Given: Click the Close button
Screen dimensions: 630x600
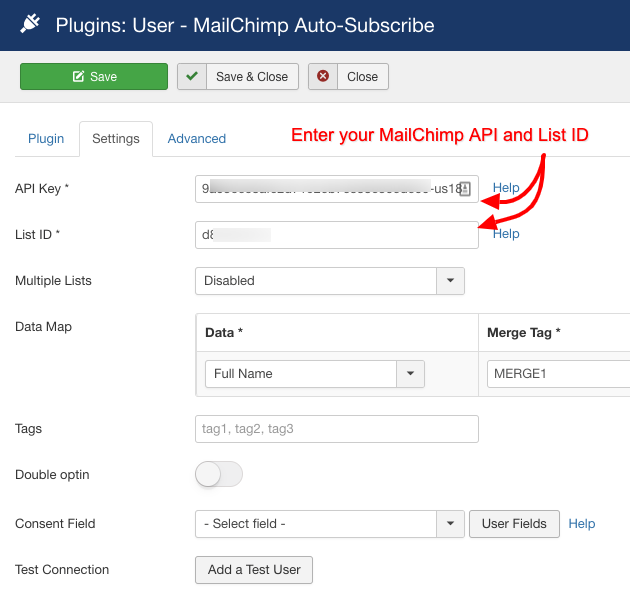Looking at the screenshot, I should click(x=348, y=76).
